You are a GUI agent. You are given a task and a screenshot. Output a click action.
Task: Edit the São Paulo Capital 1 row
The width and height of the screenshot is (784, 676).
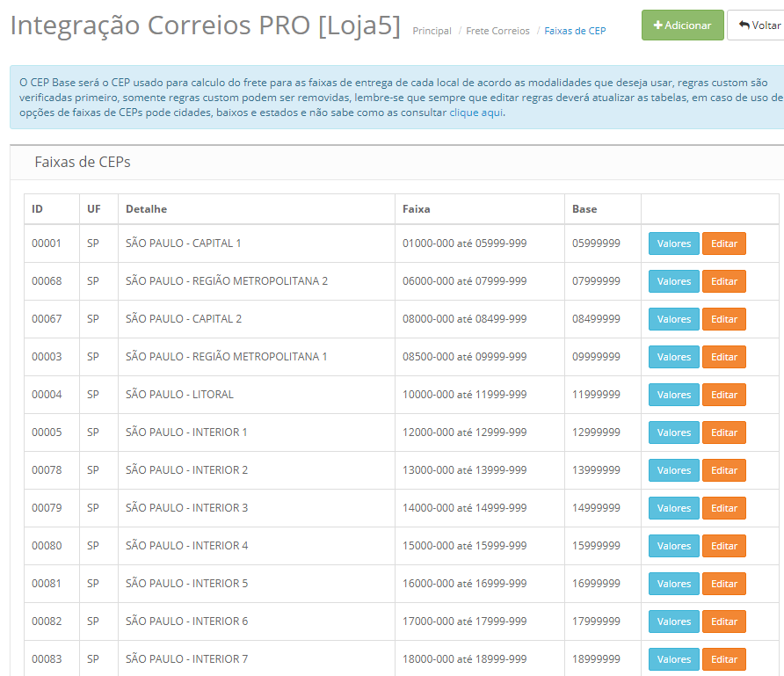(x=723, y=244)
